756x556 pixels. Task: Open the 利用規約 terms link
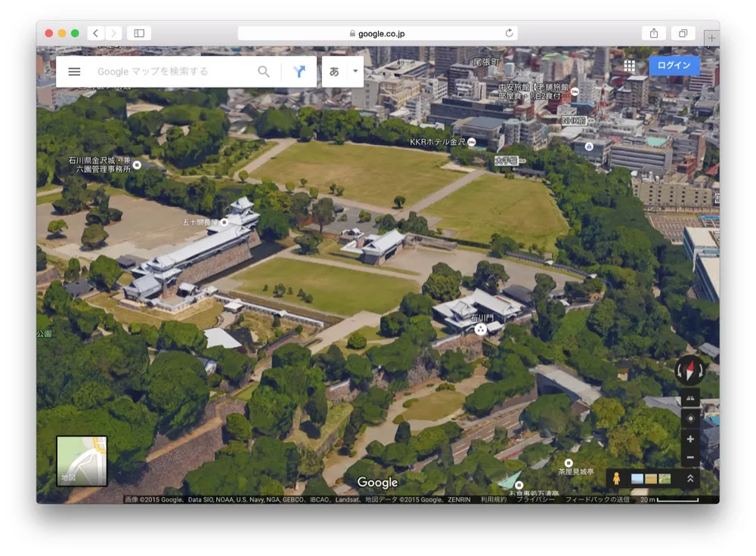497,499
